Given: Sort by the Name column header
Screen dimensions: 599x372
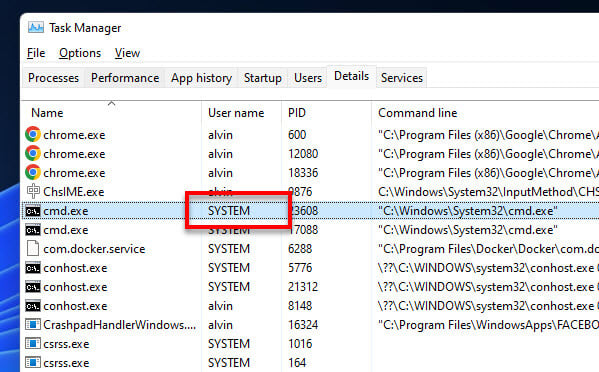Looking at the screenshot, I should pos(47,113).
